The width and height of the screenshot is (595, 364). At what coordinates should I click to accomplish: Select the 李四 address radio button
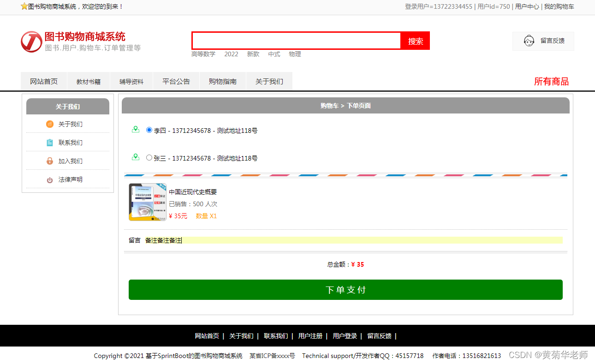(x=149, y=130)
